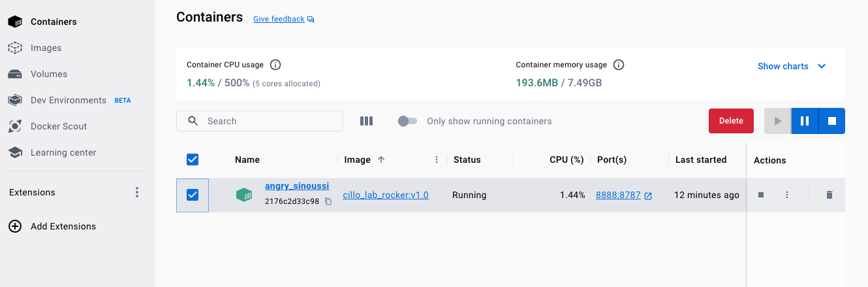Click the Image column sort arrow
This screenshot has width=868, height=287.
[x=381, y=160]
